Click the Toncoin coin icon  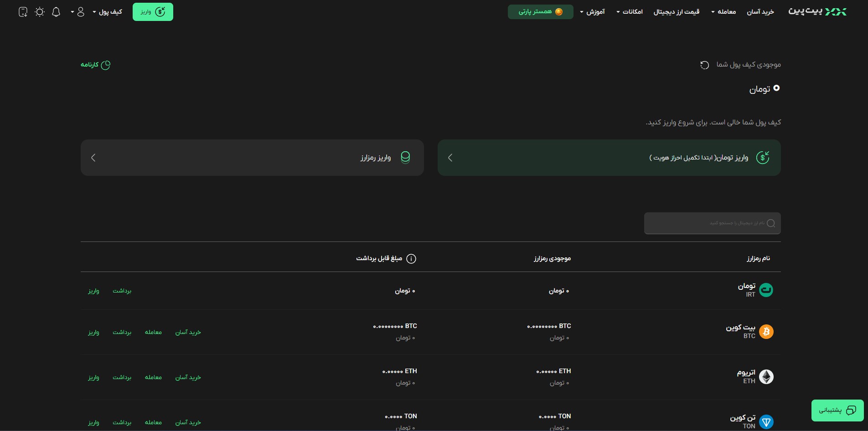(766, 422)
